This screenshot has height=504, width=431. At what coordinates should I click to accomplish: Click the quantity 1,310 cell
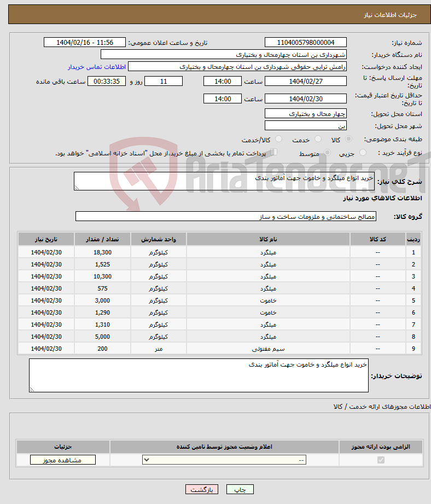[x=102, y=325]
